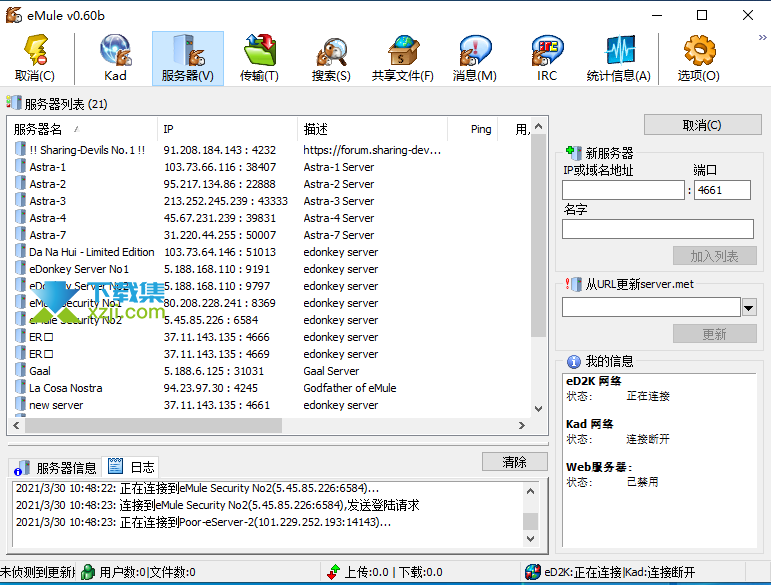Maximize the eMule window
The height and width of the screenshot is (585, 771).
(x=702, y=15)
